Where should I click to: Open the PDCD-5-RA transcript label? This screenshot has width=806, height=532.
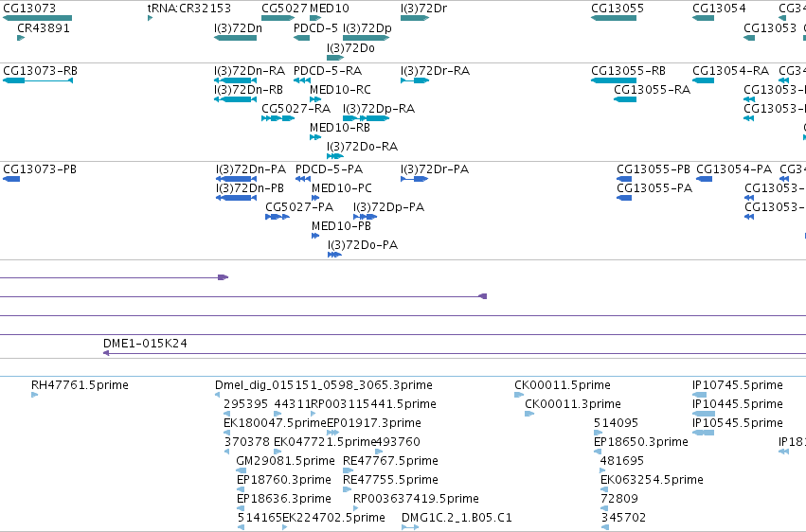coord(328,71)
